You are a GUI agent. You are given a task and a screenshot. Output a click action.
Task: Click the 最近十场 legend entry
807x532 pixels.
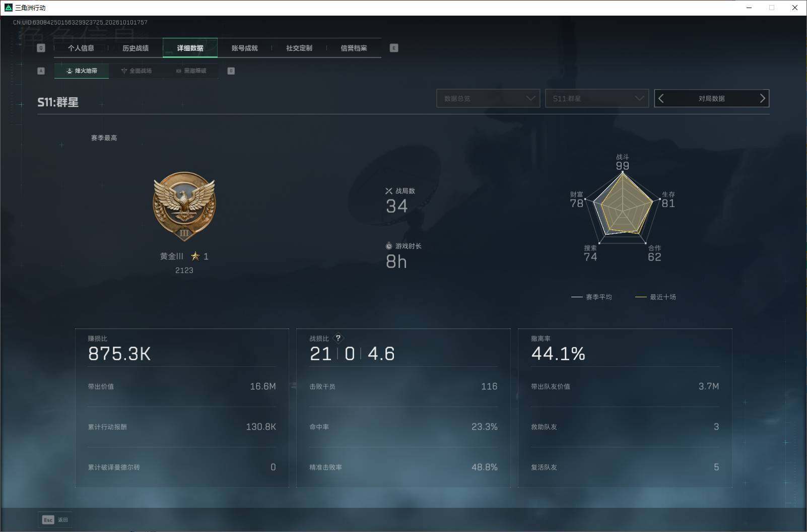[x=655, y=297]
